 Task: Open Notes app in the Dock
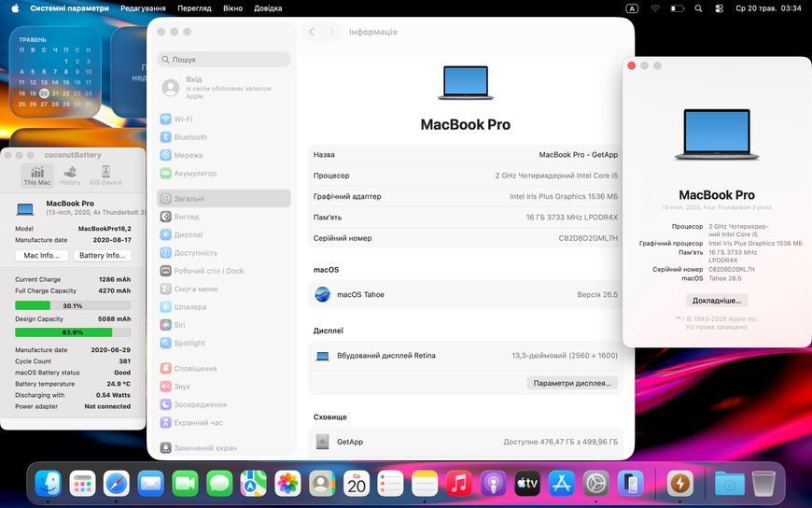[425, 484]
